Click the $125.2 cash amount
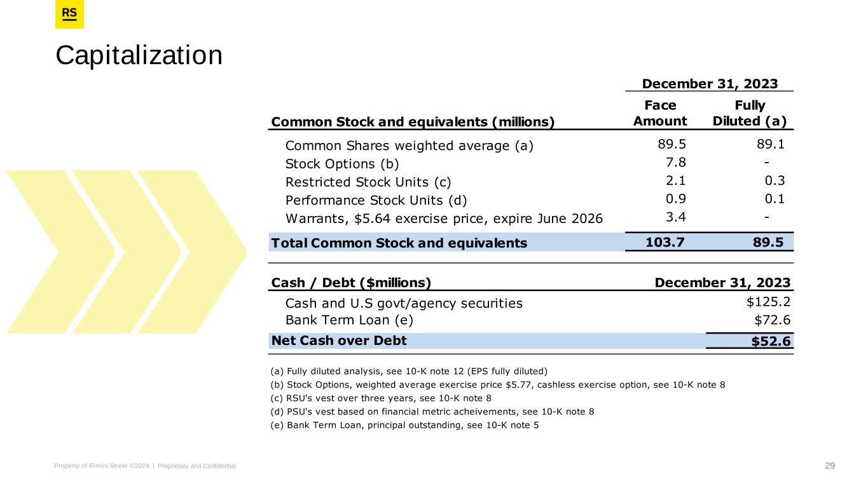The width and height of the screenshot is (868, 488). (768, 302)
